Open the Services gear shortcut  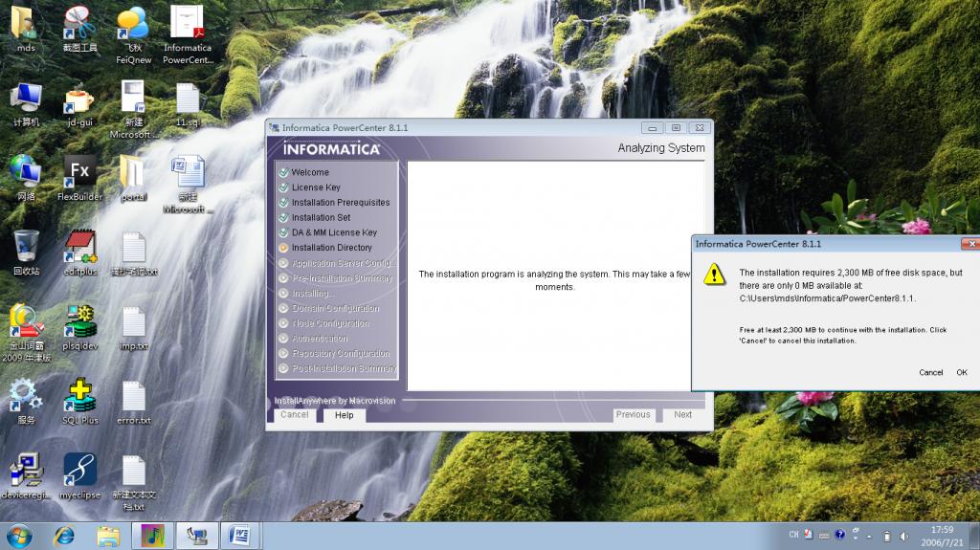(x=26, y=401)
